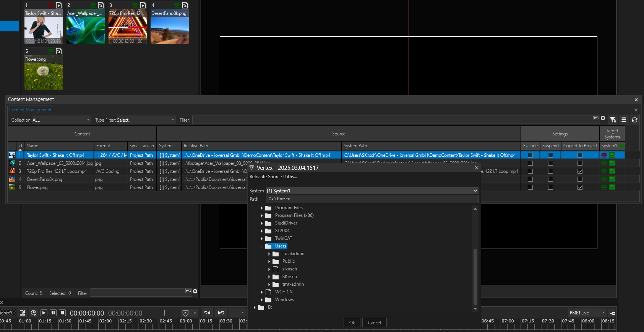Expand the Windows folder in tree

(x=262, y=300)
